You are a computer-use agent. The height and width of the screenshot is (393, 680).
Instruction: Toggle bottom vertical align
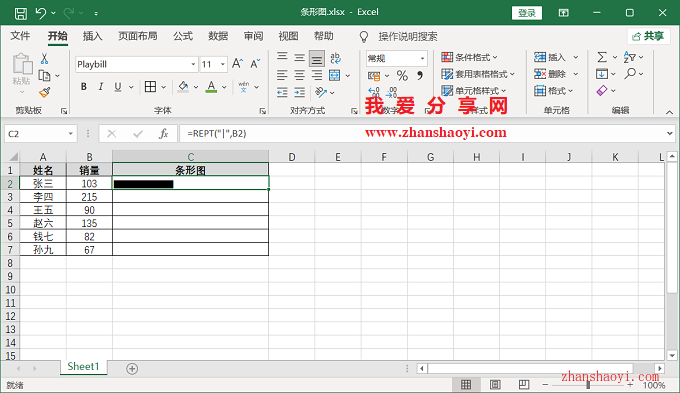pyautogui.click(x=317, y=58)
